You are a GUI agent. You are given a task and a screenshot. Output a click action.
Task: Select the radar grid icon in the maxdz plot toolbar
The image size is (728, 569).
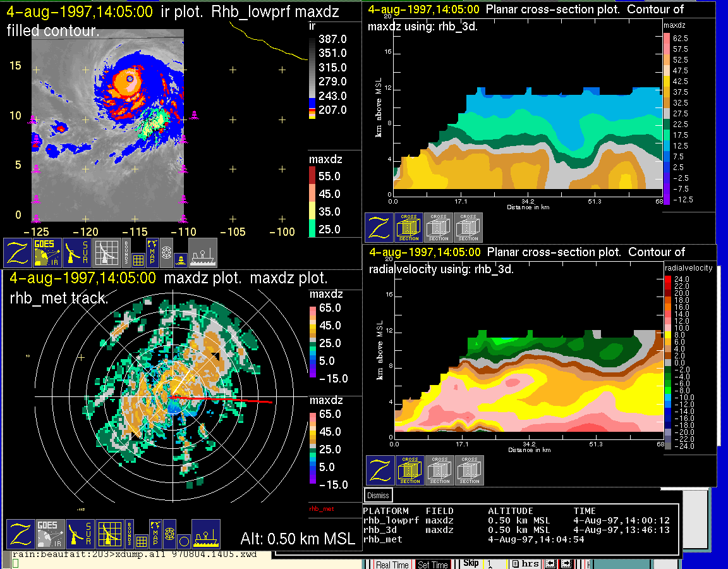click(x=109, y=534)
